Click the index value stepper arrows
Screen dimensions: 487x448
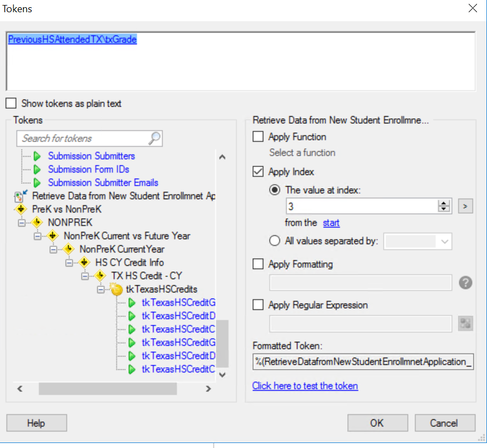pos(444,207)
